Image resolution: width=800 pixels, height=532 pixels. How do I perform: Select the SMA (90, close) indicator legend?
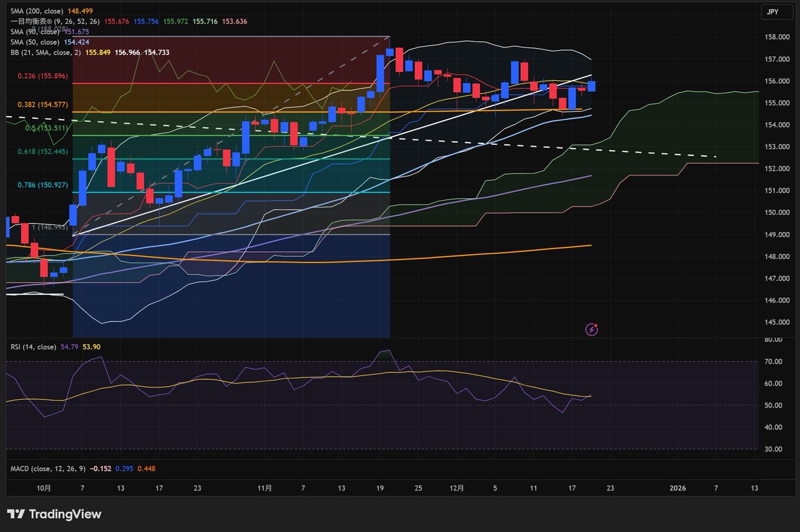tap(35, 31)
